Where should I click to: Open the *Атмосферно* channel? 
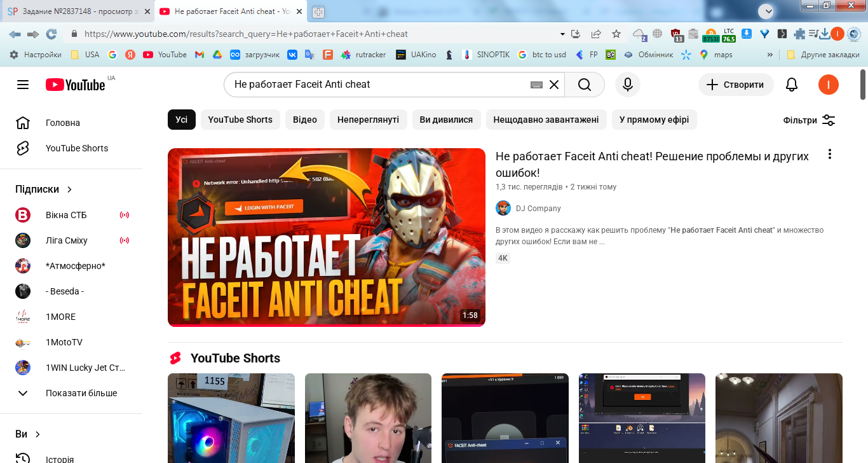click(71, 266)
